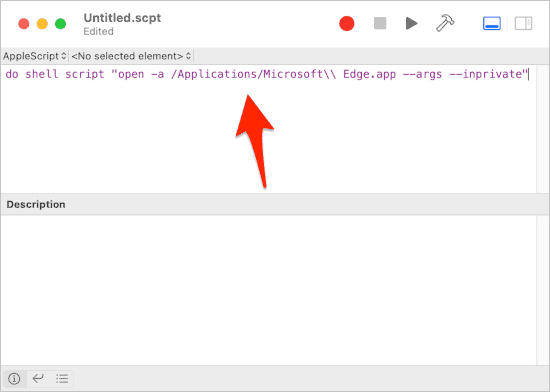Open the AppleScript language dropdown
This screenshot has width=550, height=392.
point(35,56)
